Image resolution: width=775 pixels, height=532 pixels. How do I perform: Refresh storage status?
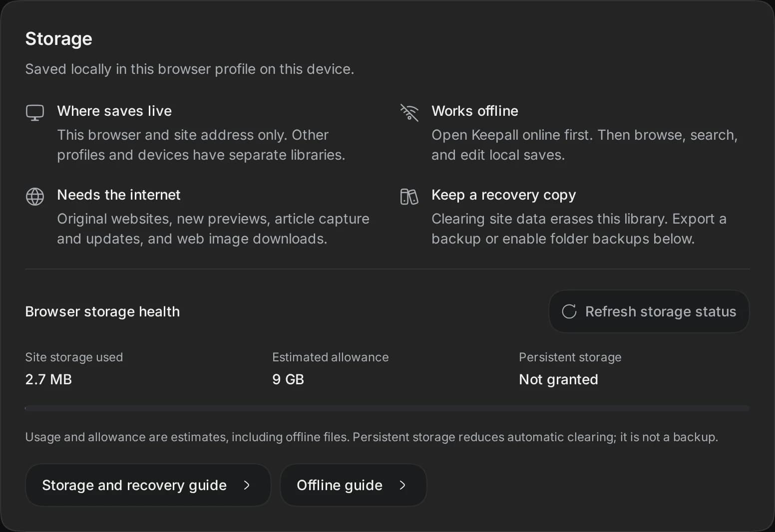click(649, 311)
